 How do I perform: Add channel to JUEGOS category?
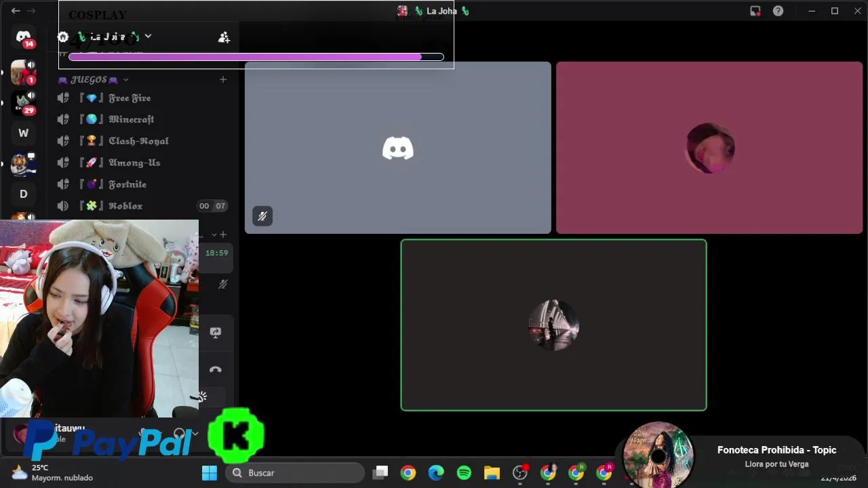pyautogui.click(x=222, y=79)
